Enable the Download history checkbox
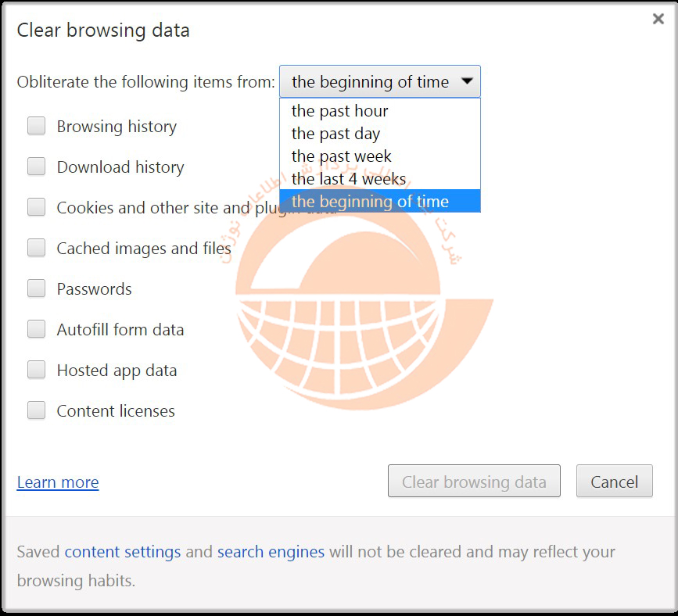The height and width of the screenshot is (616, 678). pyautogui.click(x=37, y=167)
